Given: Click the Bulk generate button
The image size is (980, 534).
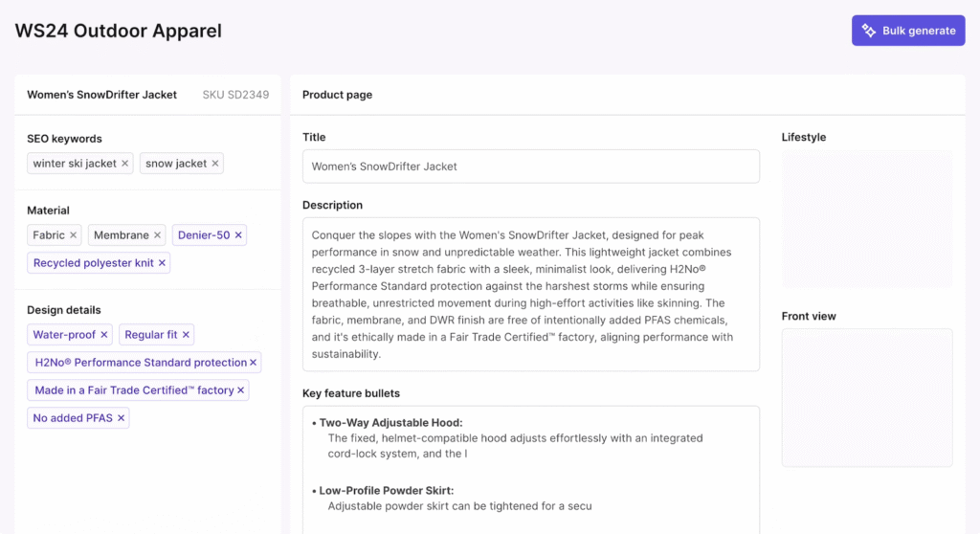Looking at the screenshot, I should point(908,31).
